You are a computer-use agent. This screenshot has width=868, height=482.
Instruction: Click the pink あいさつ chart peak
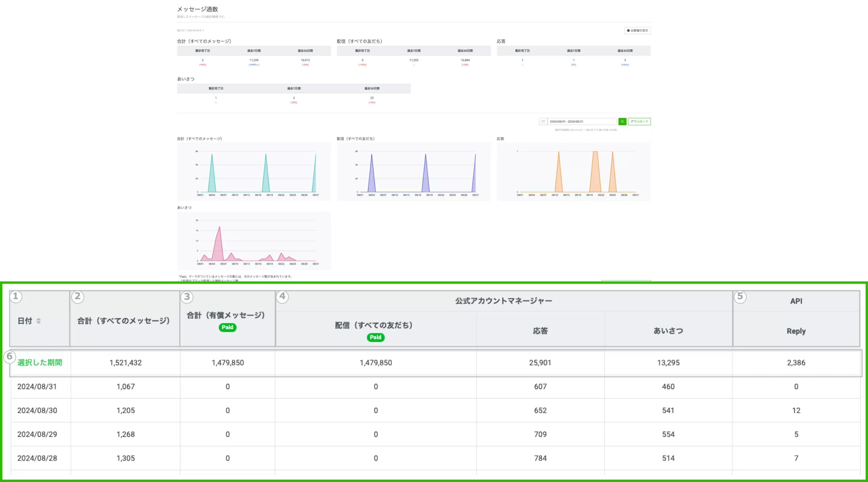pyautogui.click(x=219, y=229)
